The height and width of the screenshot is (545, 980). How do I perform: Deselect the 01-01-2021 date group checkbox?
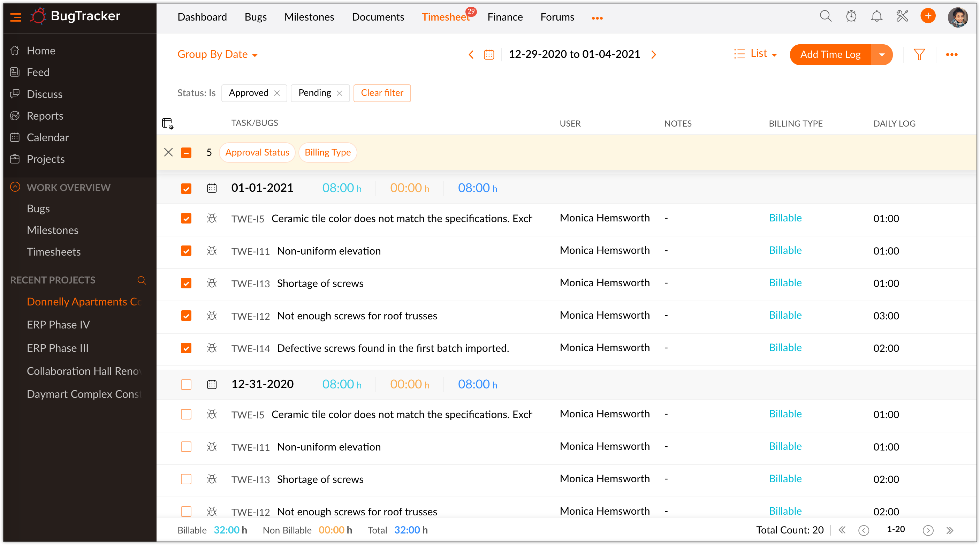click(186, 188)
